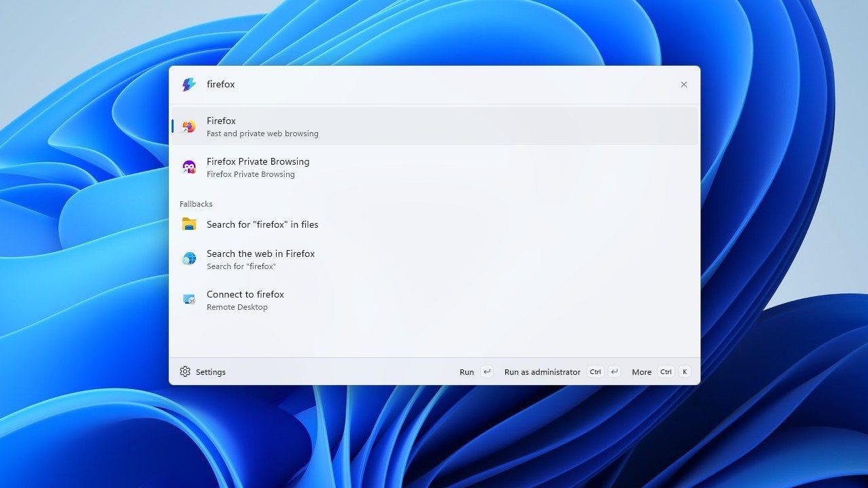The image size is (868, 488).
Task: Clear the search with the X button
Action: tap(684, 85)
